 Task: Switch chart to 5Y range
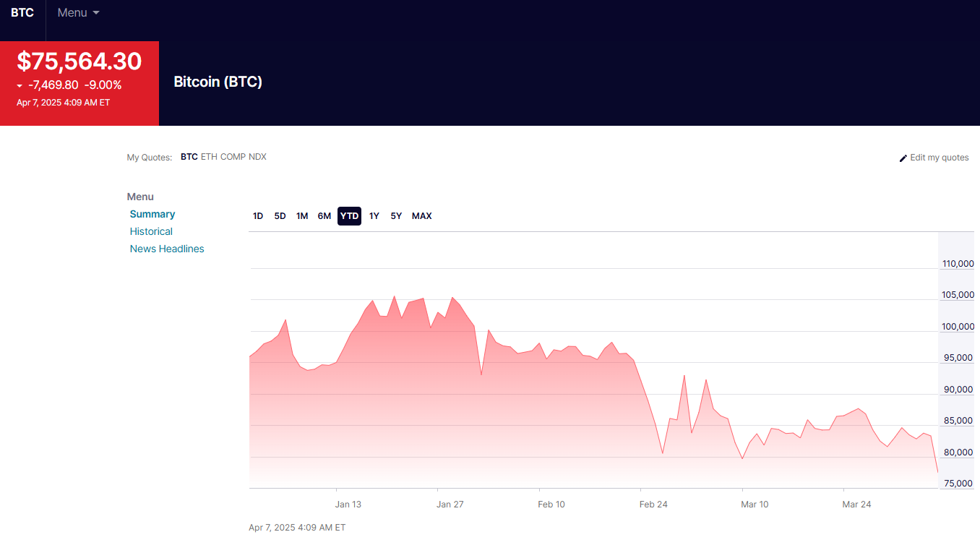[396, 216]
